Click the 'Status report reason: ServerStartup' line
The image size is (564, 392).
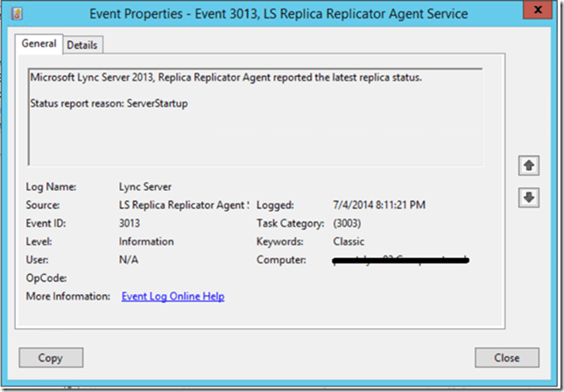pyautogui.click(x=109, y=103)
